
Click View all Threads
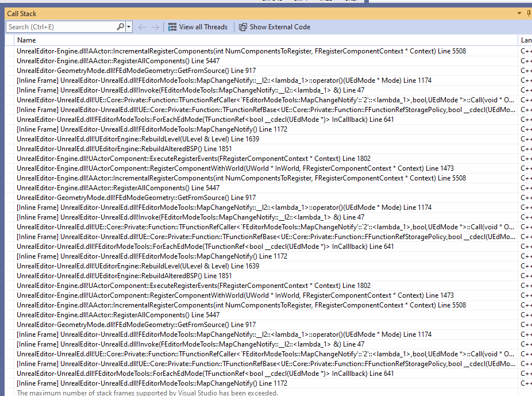198,27
